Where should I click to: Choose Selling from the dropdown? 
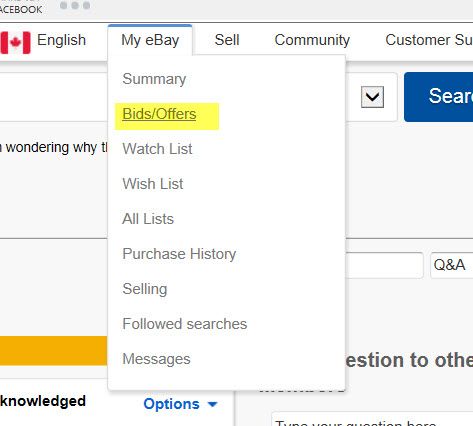tap(145, 289)
